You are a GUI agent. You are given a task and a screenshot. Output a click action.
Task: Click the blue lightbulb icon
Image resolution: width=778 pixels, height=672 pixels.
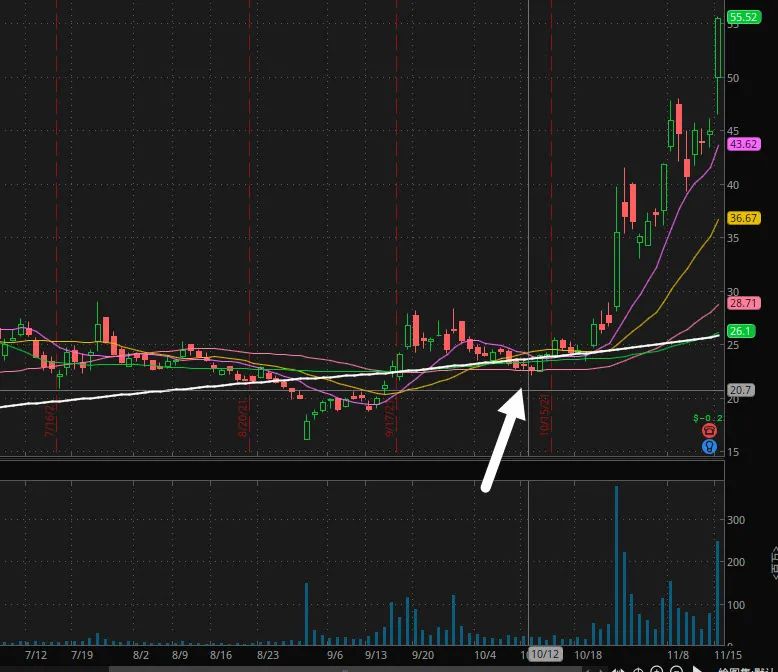coord(709,447)
